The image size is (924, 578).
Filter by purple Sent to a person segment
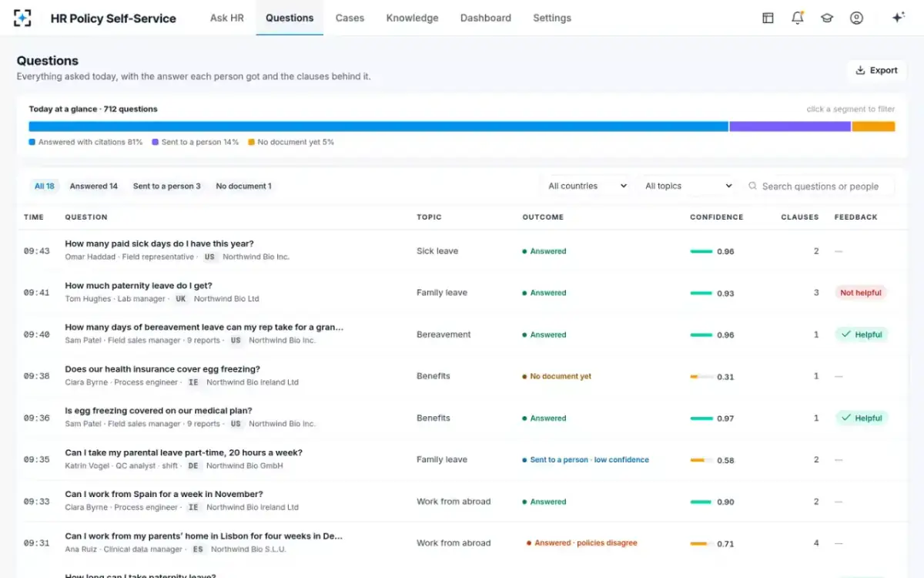790,126
